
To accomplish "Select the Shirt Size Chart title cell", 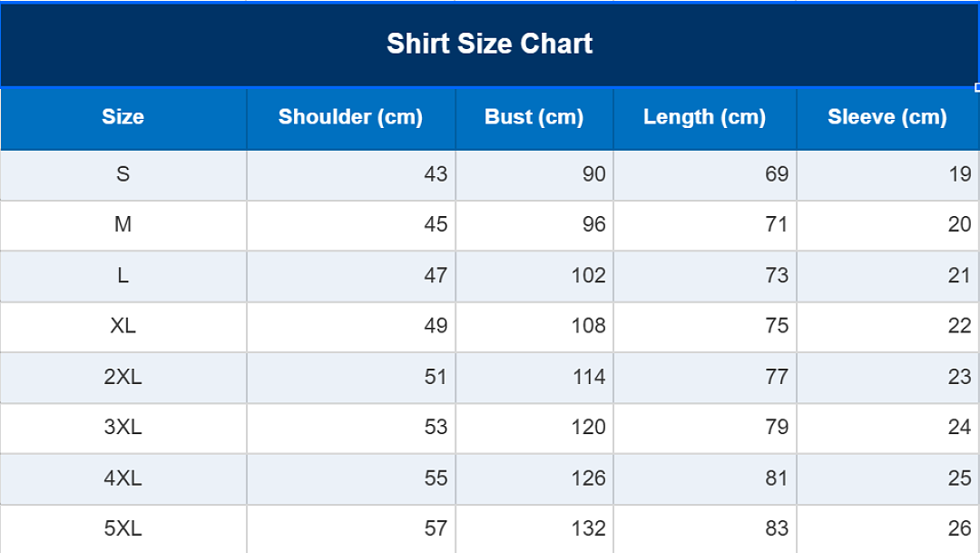I will pyautogui.click(x=489, y=44).
